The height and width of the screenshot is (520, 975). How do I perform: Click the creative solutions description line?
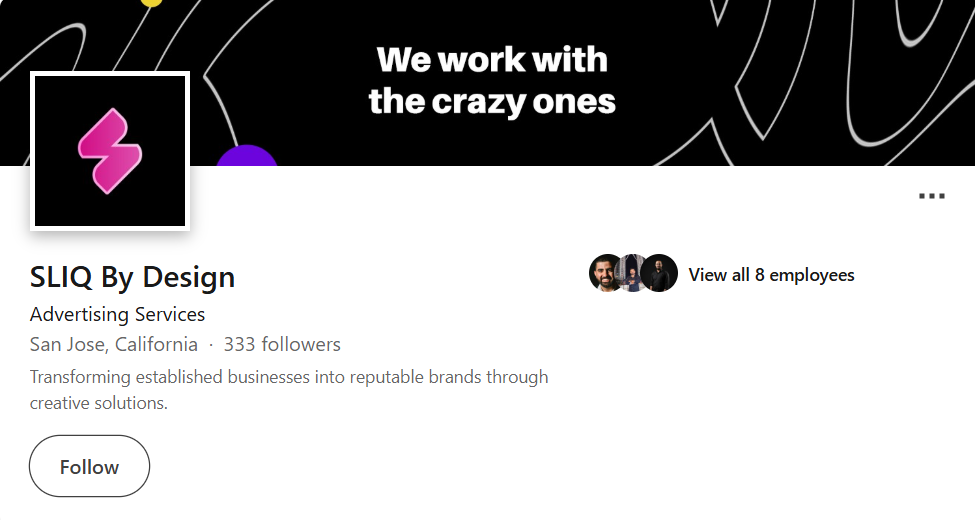click(98, 403)
